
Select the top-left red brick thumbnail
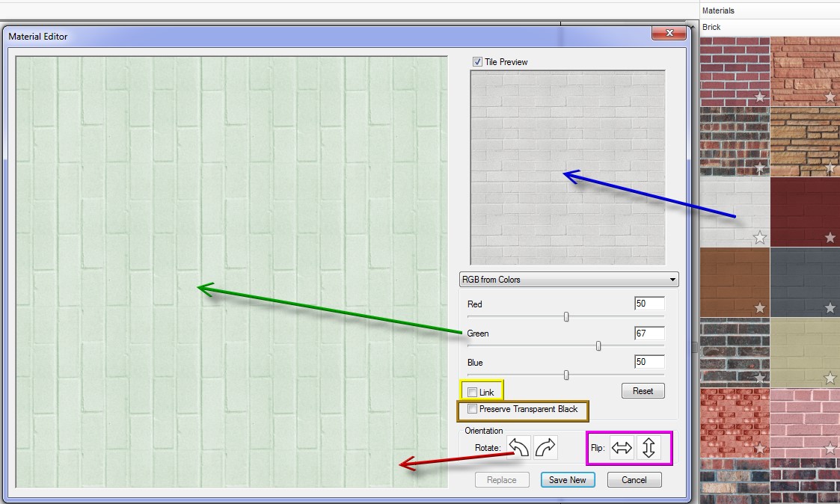[x=735, y=71]
